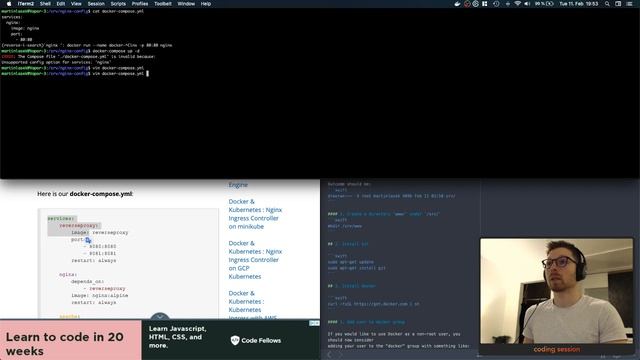Open the Session menu
Screen dimensions: 640x360
tap(96, 4)
